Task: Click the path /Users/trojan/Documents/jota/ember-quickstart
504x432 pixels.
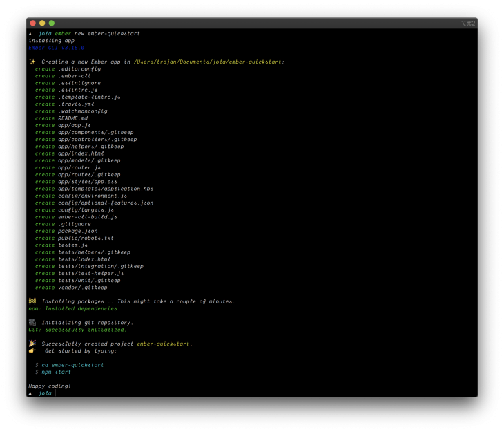Action: 208,62
